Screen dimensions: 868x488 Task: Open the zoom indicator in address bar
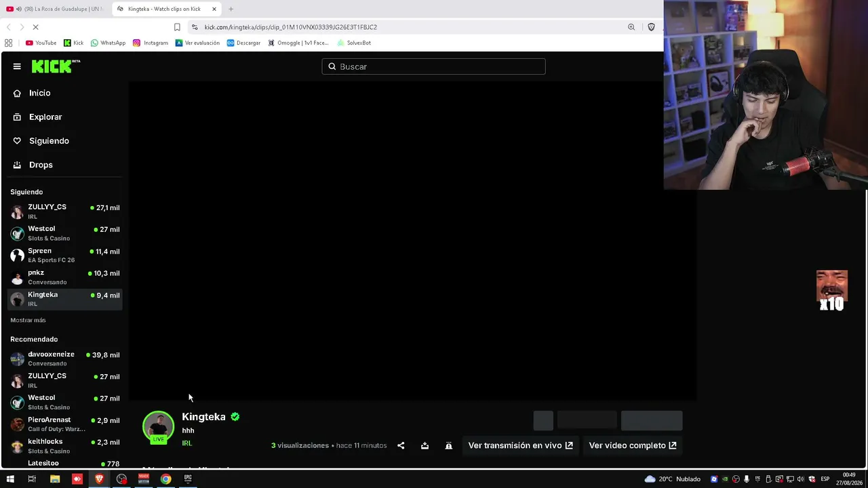631,27
